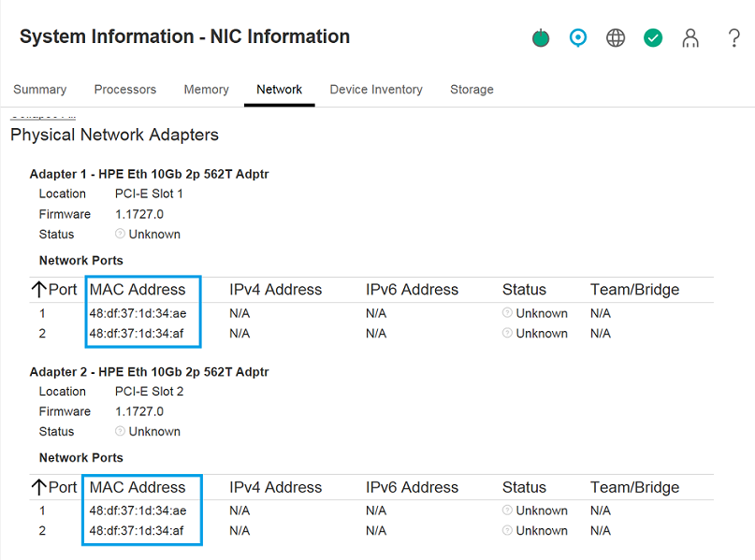Switch to the Summary tab
The width and height of the screenshot is (755, 560).
click(x=40, y=90)
